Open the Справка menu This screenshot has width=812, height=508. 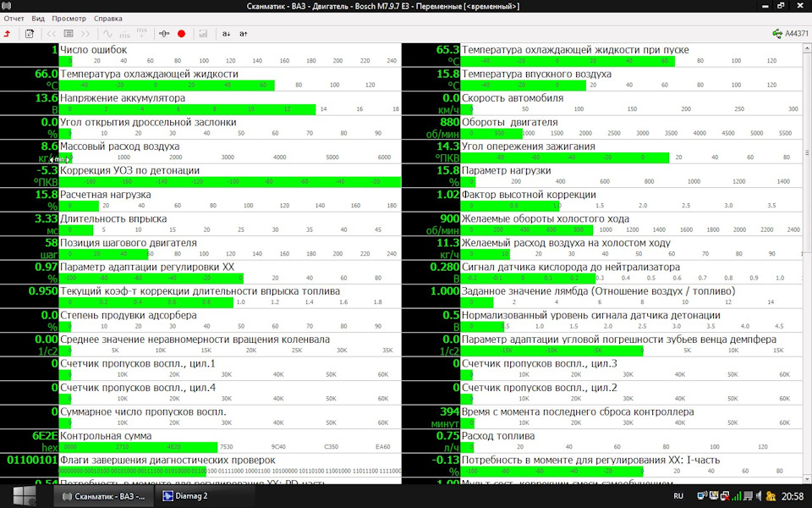[x=107, y=18]
